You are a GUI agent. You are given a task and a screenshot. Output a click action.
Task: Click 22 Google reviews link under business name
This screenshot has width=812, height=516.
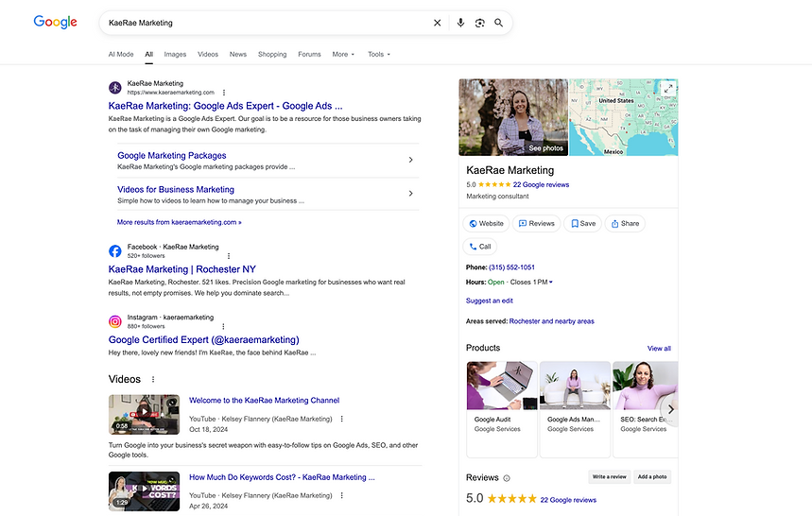pos(541,185)
